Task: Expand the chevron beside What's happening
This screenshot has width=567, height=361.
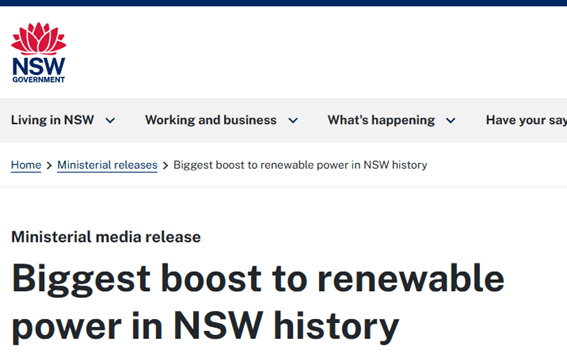Action: 451,120
